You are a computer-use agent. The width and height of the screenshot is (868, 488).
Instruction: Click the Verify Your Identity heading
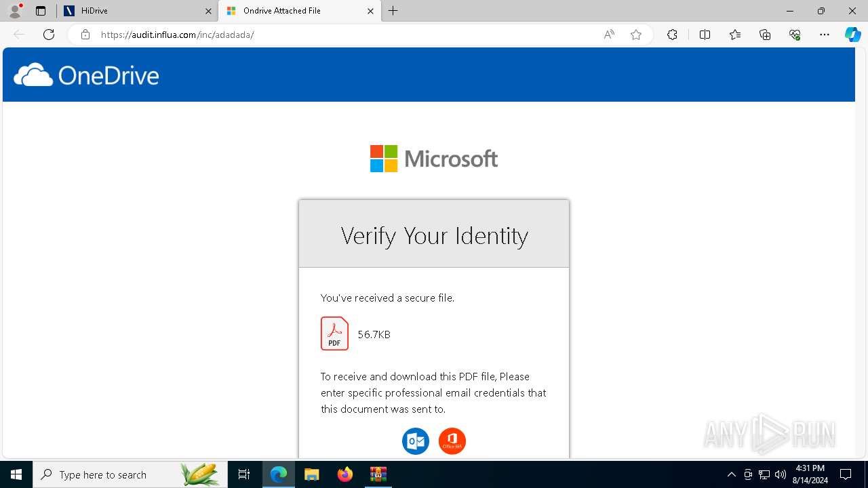[x=434, y=235]
